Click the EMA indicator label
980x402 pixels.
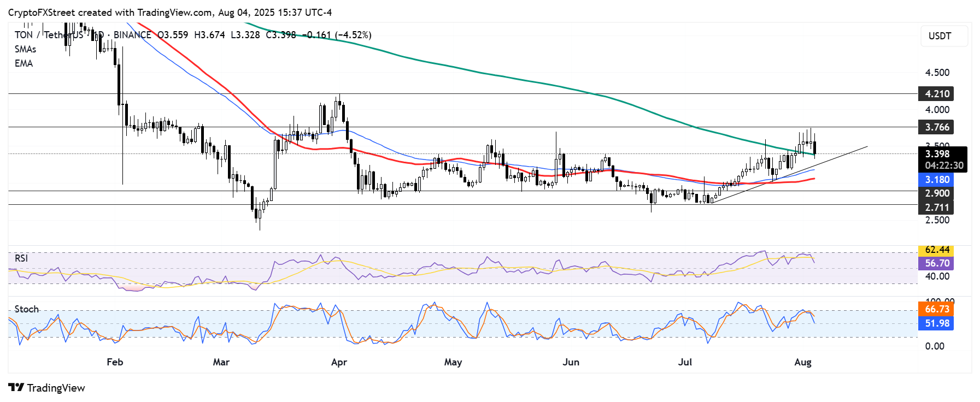point(24,63)
